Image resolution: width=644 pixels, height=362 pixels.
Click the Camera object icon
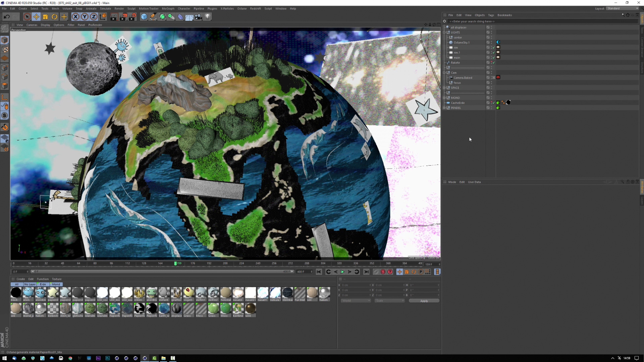[199, 17]
